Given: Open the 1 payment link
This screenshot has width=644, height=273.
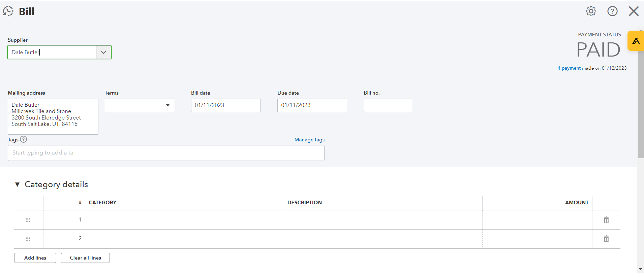Looking at the screenshot, I should click(569, 68).
